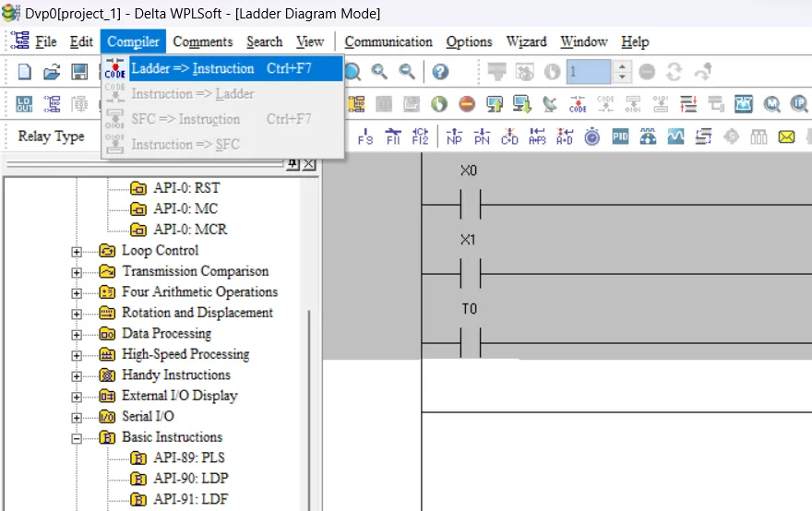Close the instruction tree panel
Image resolution: width=812 pixels, height=511 pixels.
[x=309, y=163]
